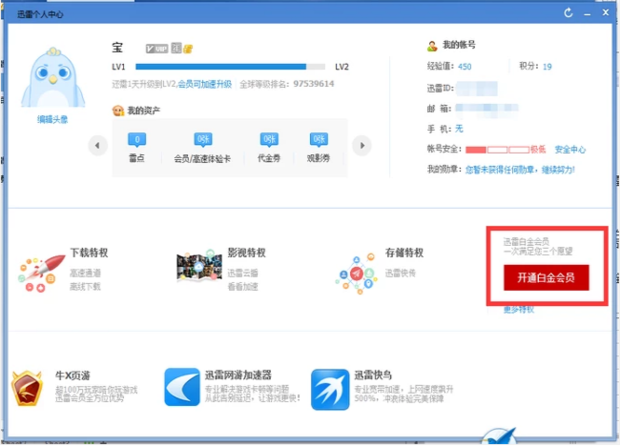
Task: Open the 牛X页游 title
Action: (x=73, y=375)
